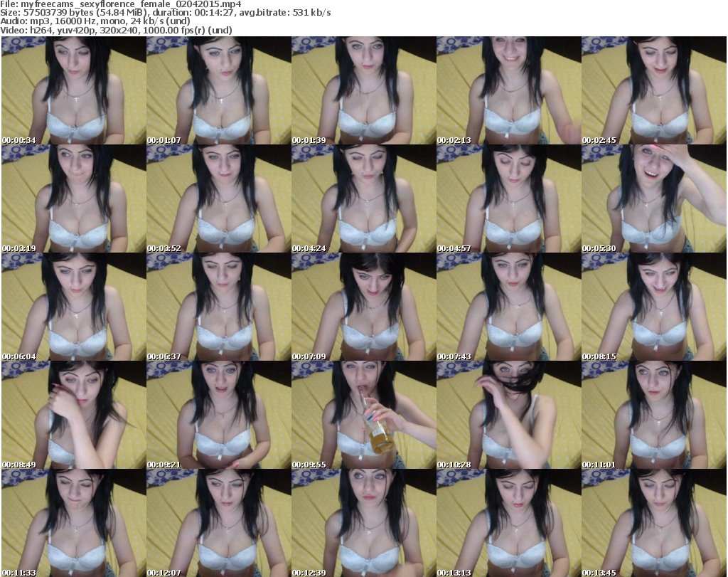The image size is (728, 577).
Task: Open the thumbnail frame at 00:03:19
Action: 74,198
